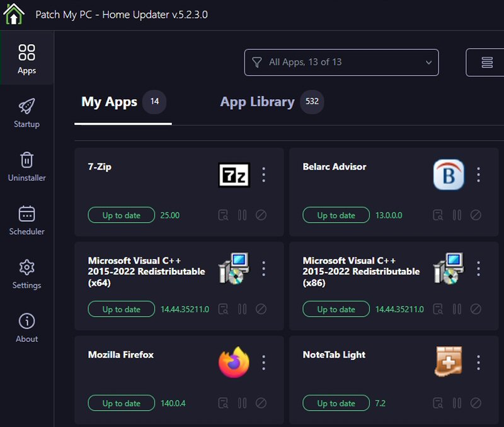Click Up to date button for Belarc Advisor

(x=336, y=215)
